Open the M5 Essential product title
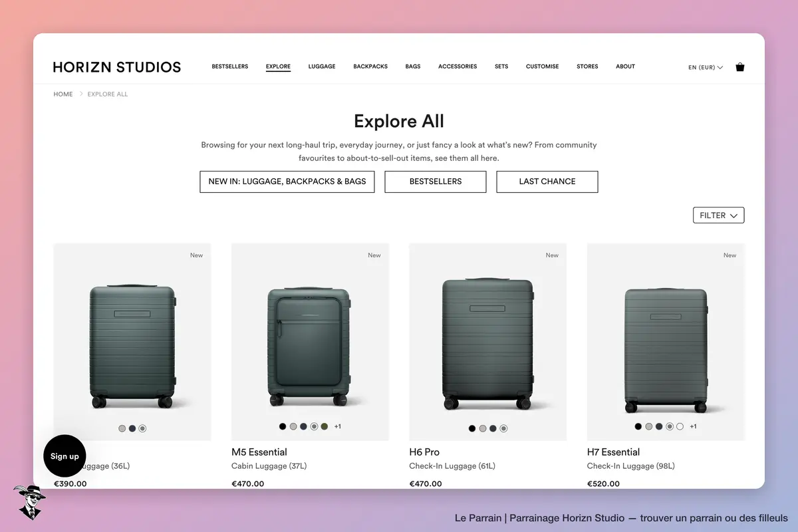This screenshot has height=532, width=798. tap(259, 452)
